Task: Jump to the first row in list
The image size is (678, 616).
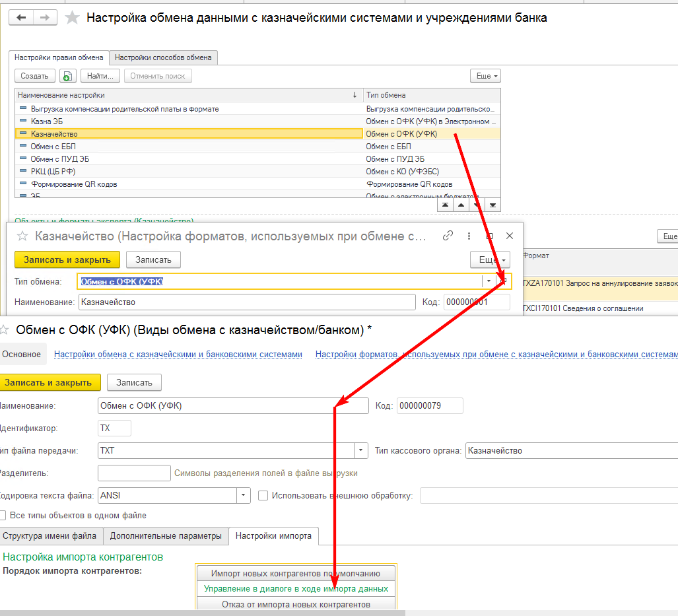Action: pos(446,205)
